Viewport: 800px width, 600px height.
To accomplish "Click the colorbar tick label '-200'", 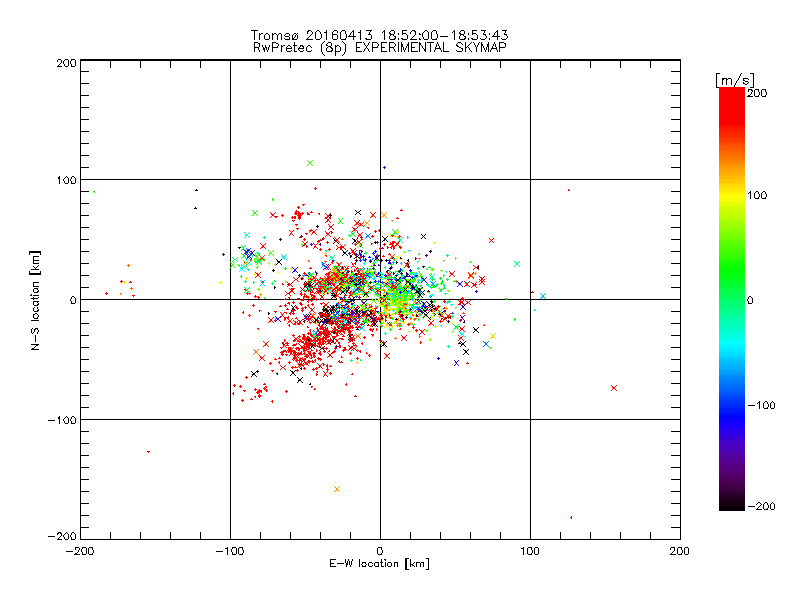I will (761, 506).
